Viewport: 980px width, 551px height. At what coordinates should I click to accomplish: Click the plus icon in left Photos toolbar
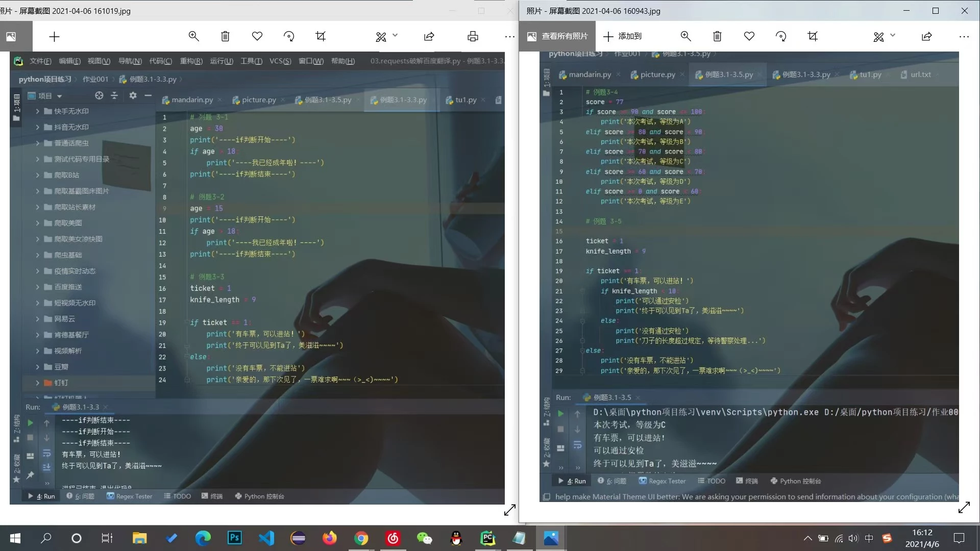(x=54, y=36)
